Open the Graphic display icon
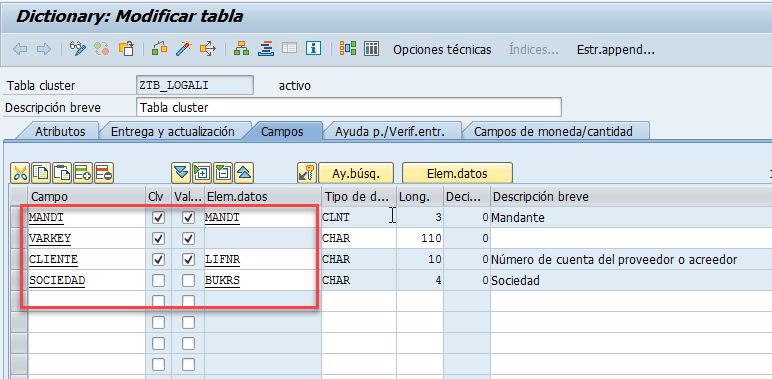772x379 pixels. 348,49
